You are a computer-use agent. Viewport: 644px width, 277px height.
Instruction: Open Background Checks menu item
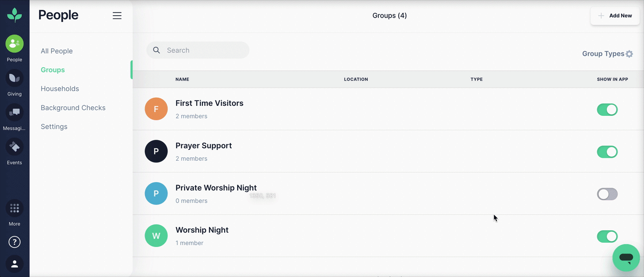73,108
